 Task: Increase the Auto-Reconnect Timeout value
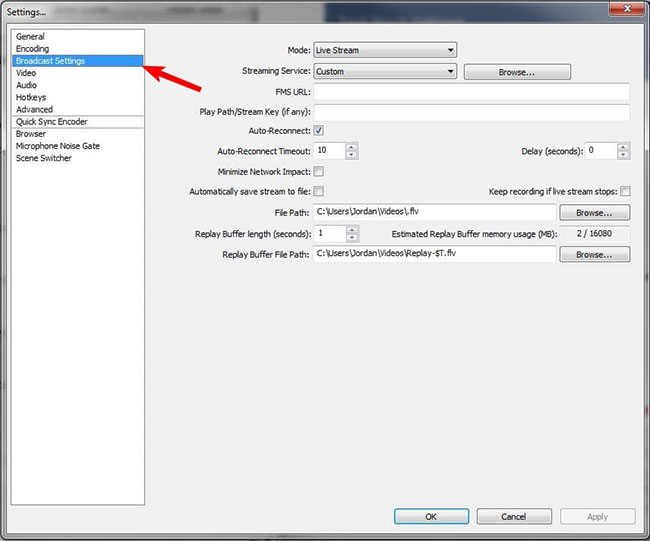pos(352,146)
